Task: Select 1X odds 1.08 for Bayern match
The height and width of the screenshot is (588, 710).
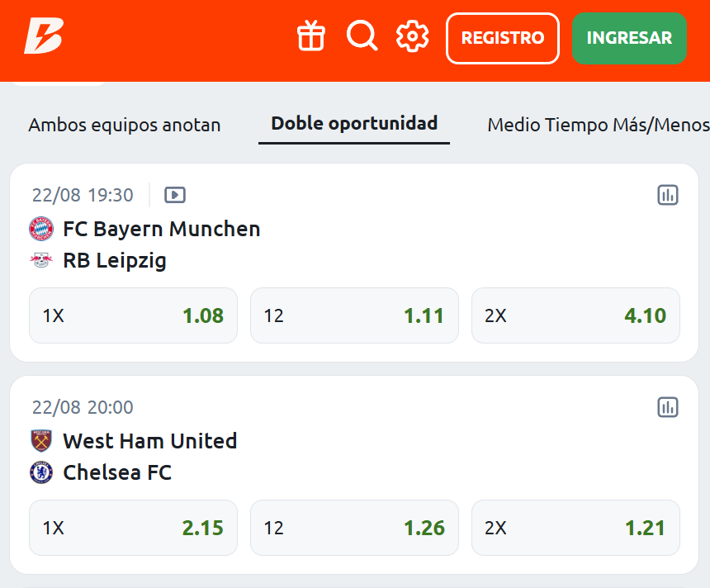Action: [133, 315]
